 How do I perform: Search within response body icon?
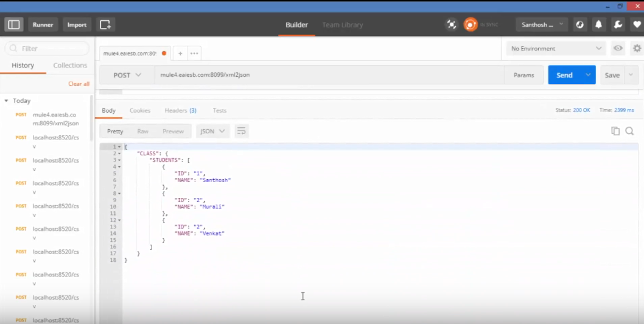(x=629, y=131)
